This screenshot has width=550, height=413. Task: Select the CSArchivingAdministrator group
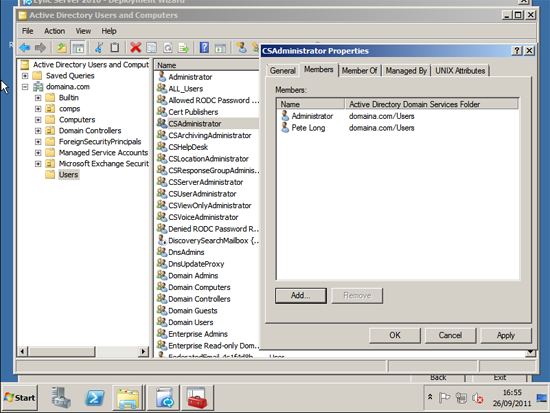[x=210, y=135]
